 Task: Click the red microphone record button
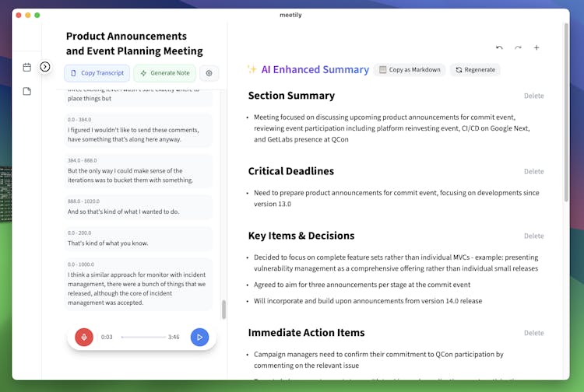click(84, 337)
